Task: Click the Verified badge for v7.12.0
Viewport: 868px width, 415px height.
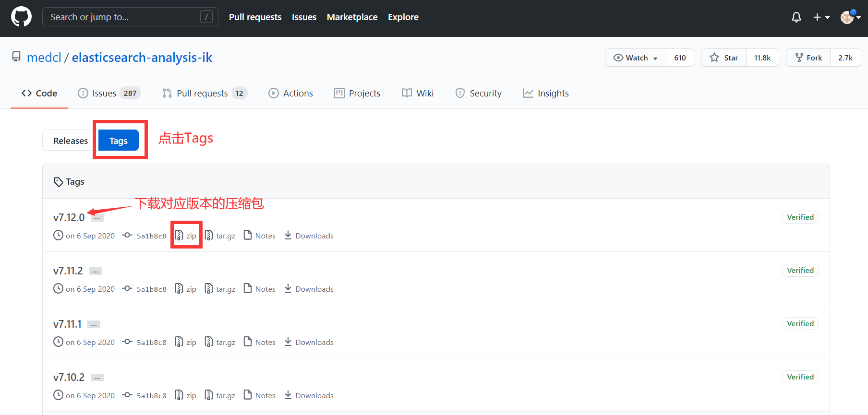Action: point(800,217)
